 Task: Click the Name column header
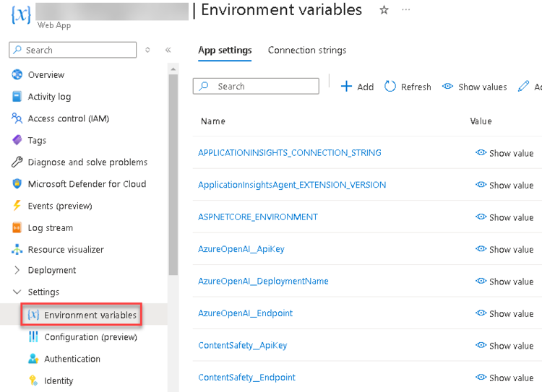point(213,121)
